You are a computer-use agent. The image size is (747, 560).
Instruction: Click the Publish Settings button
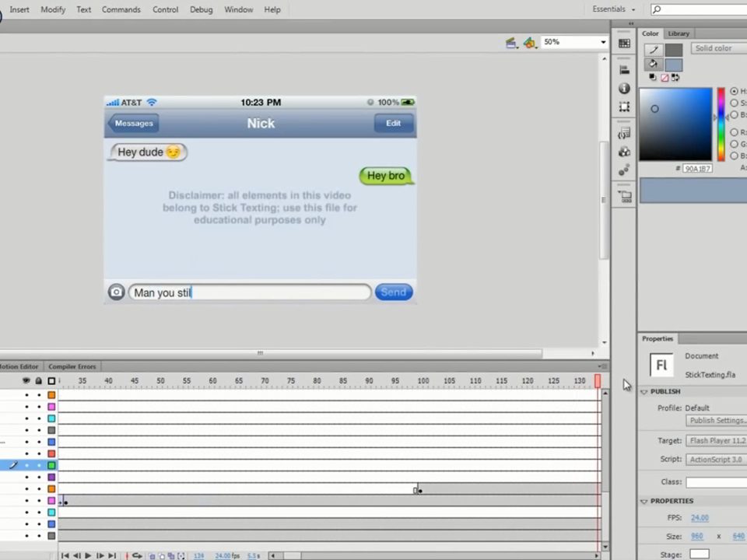717,421
